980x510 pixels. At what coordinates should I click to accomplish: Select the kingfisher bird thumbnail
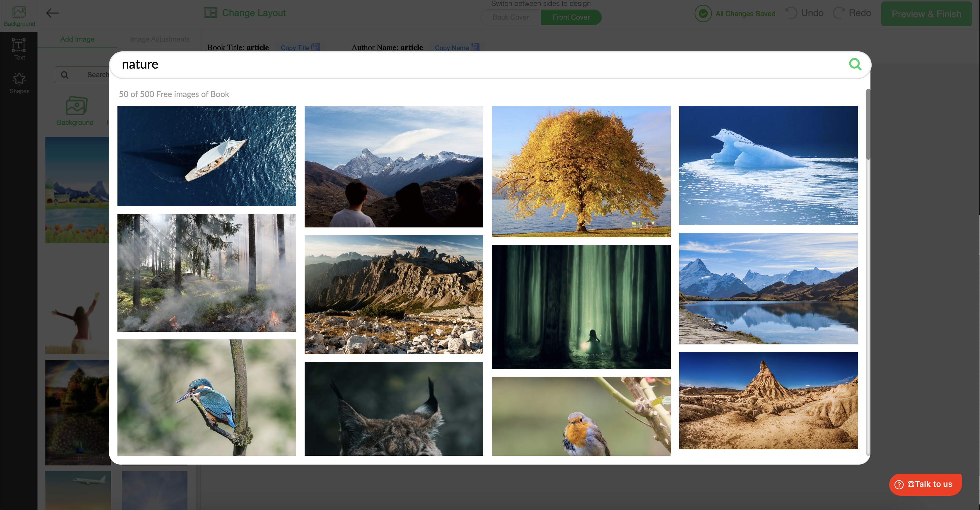pos(206,397)
